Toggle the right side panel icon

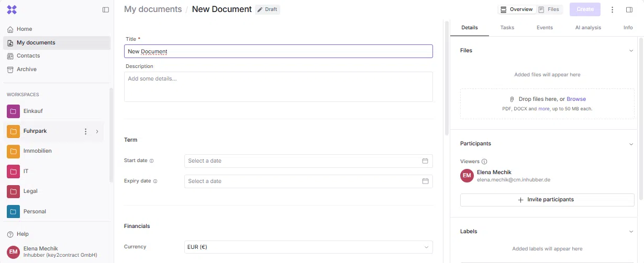coord(629,9)
